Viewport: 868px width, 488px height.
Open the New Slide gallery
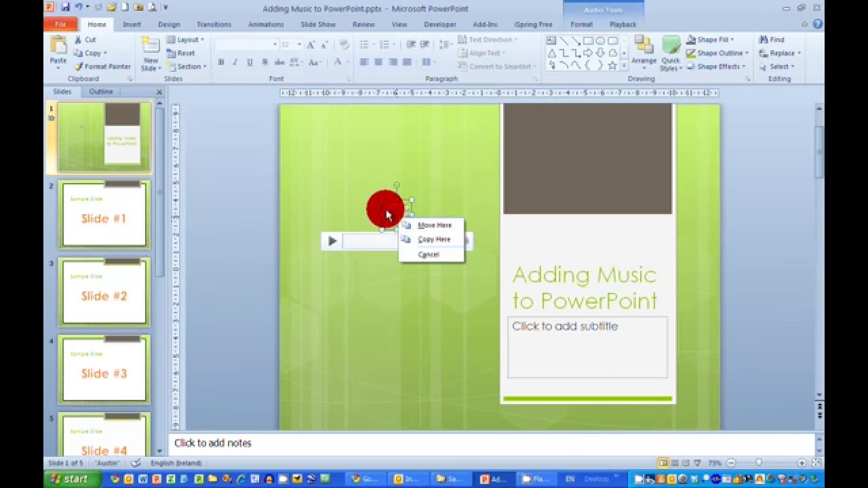coord(150,53)
